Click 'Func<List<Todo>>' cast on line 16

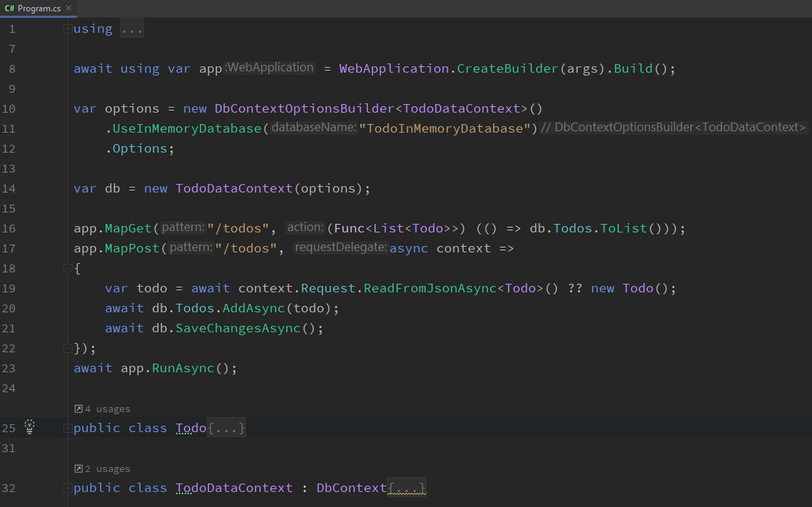[x=396, y=228]
